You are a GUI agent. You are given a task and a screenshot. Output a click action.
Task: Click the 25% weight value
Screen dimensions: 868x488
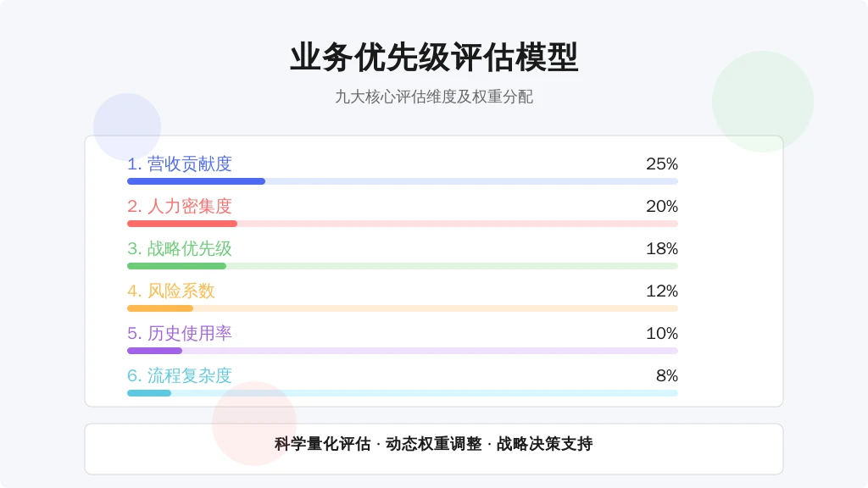pyautogui.click(x=661, y=164)
